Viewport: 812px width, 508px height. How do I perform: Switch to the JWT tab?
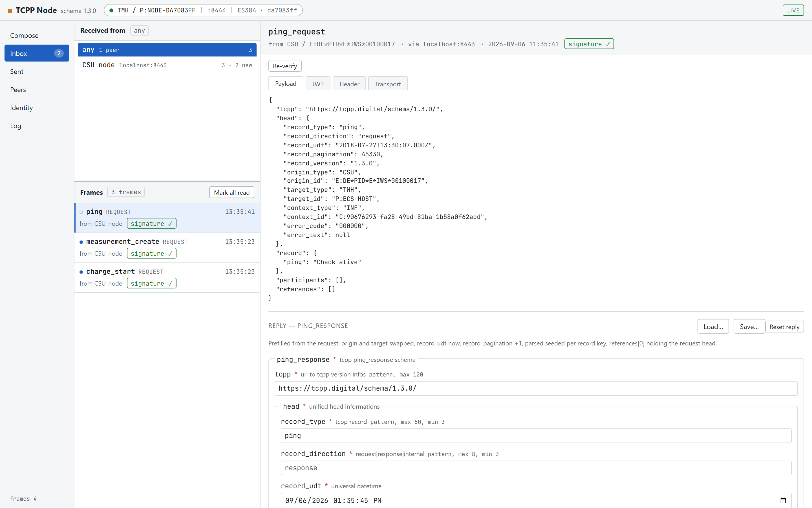(x=318, y=84)
